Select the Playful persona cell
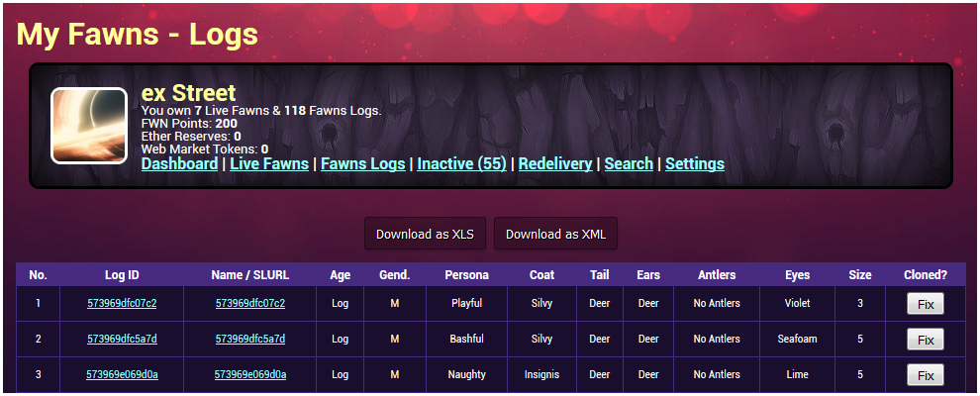This screenshot has width=980, height=396. point(467,304)
